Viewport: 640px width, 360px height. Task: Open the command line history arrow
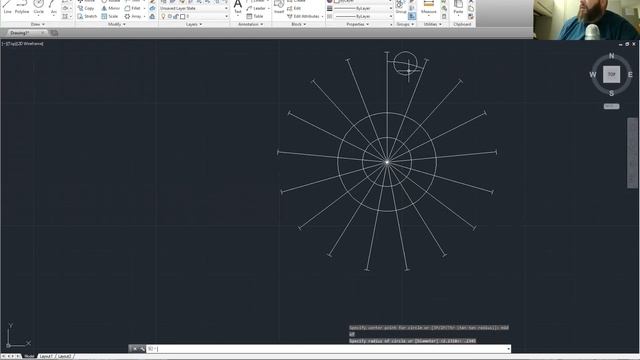[508, 349]
